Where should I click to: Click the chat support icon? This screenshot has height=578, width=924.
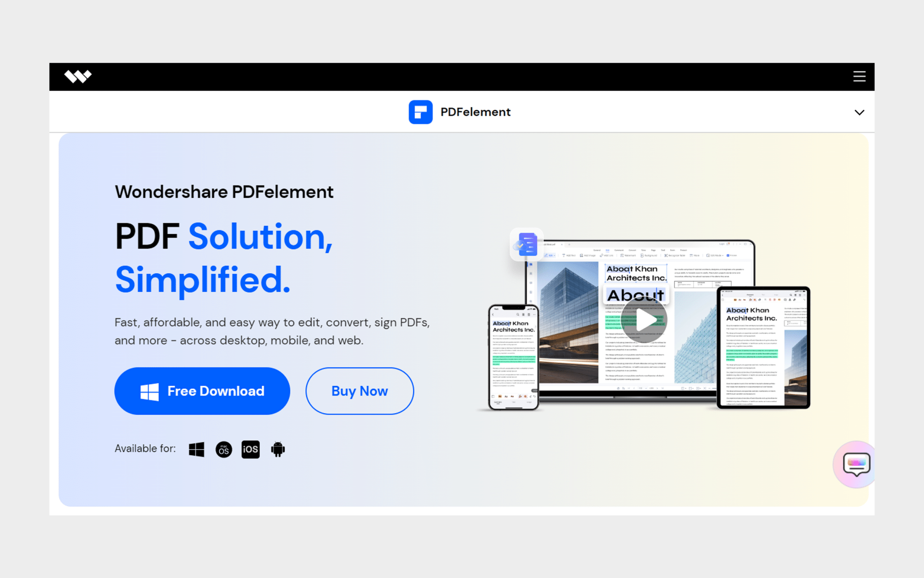tap(854, 464)
